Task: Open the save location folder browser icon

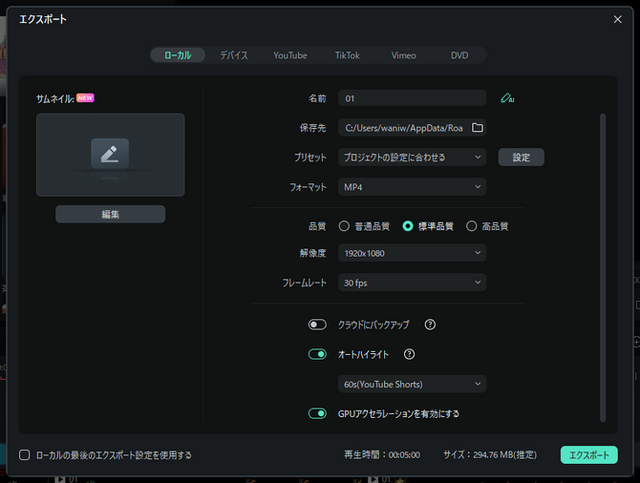Action: (x=477, y=128)
